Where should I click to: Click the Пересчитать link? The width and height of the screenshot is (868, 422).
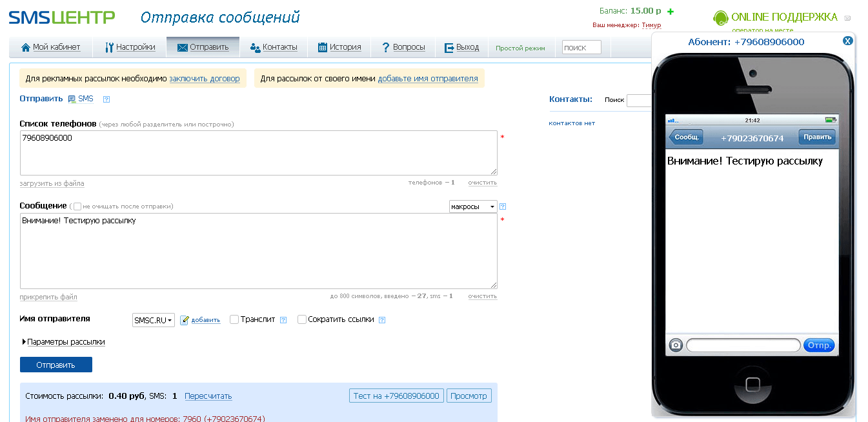pos(208,396)
